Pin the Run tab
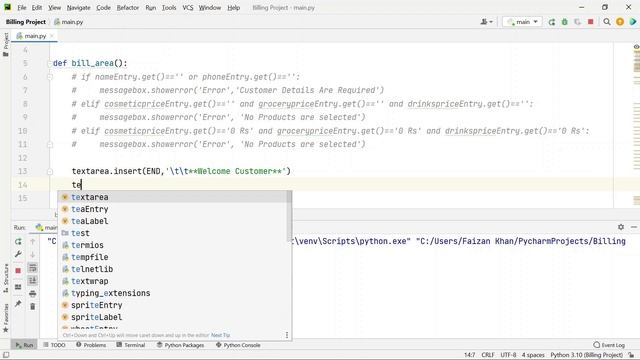 coord(18,304)
